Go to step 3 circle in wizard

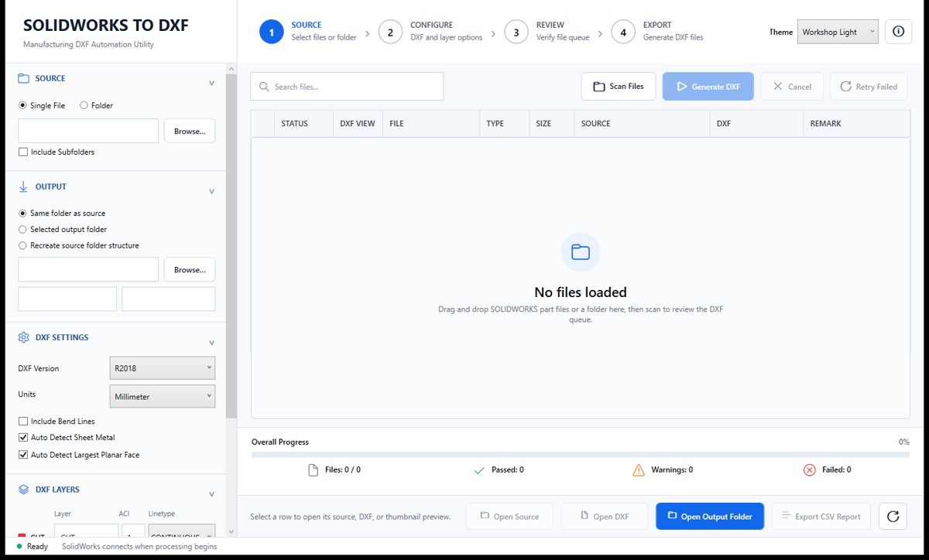(516, 32)
